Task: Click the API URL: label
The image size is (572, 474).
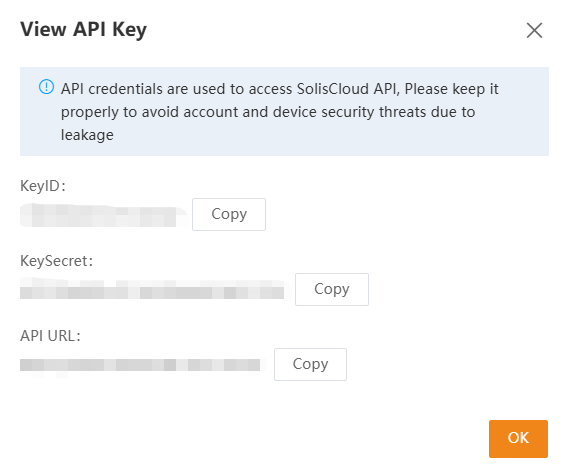Action: [50, 336]
